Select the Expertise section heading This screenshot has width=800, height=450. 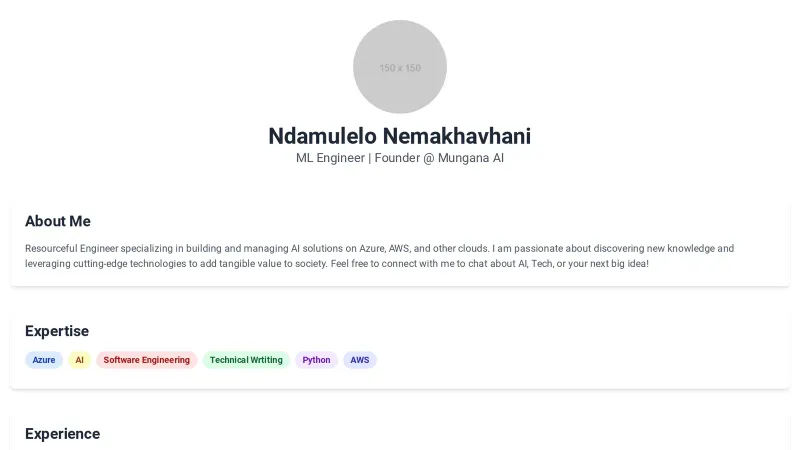tap(57, 331)
